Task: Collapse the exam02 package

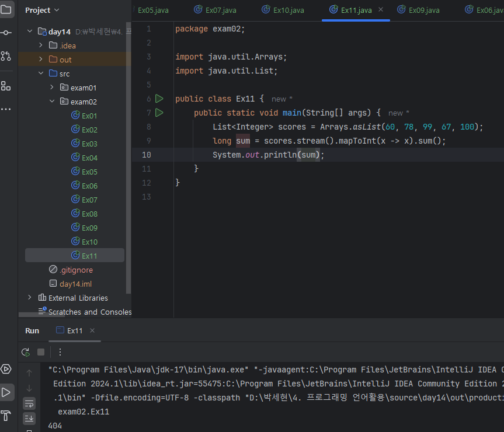Action: [52, 101]
